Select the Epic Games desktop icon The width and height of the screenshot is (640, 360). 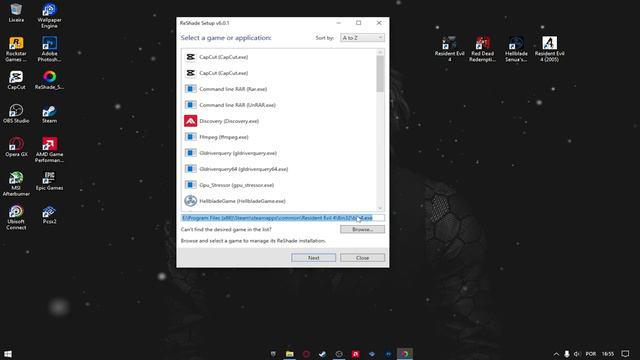tap(49, 181)
